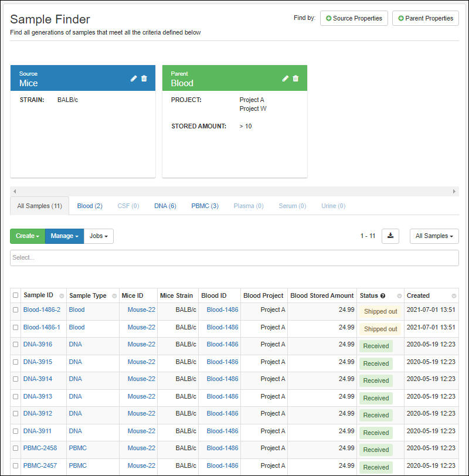Open the Blood-1486-1 sample link
Image resolution: width=469 pixels, height=476 pixels.
click(42, 327)
